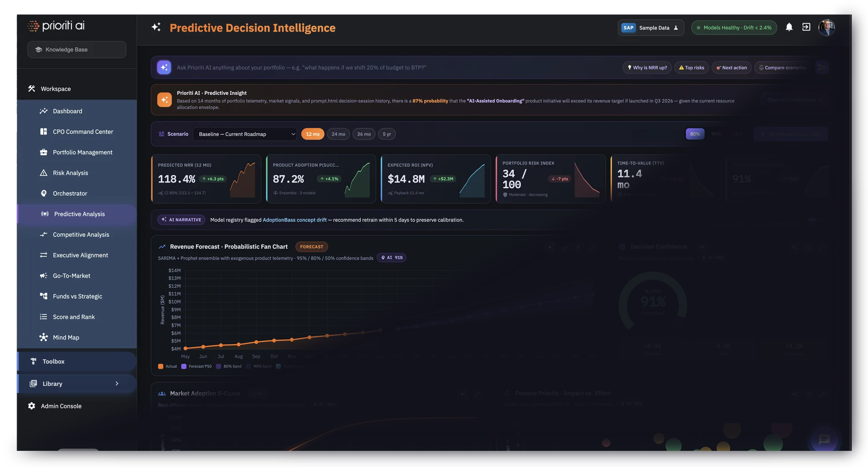
Task: Click the sparkle icon beside page title
Action: (x=156, y=28)
